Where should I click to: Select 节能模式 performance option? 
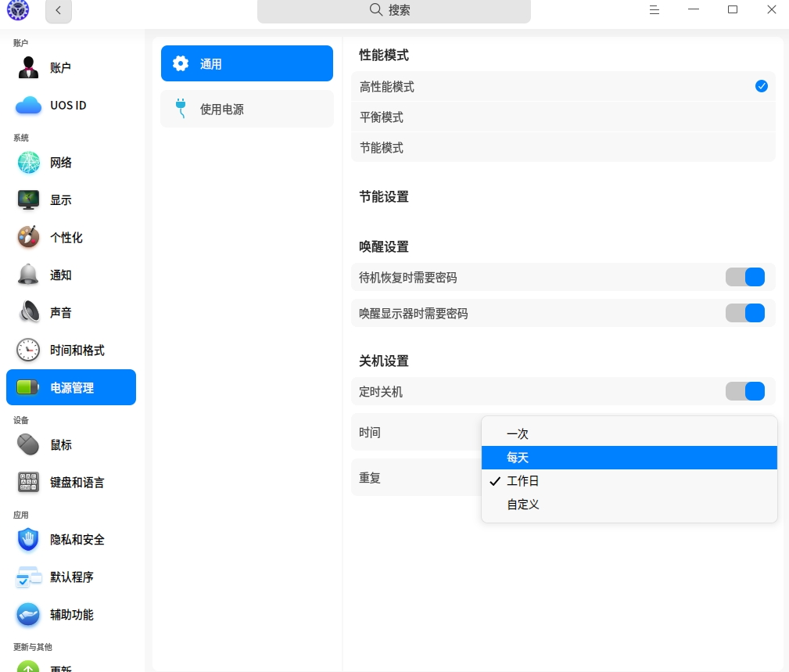point(563,148)
